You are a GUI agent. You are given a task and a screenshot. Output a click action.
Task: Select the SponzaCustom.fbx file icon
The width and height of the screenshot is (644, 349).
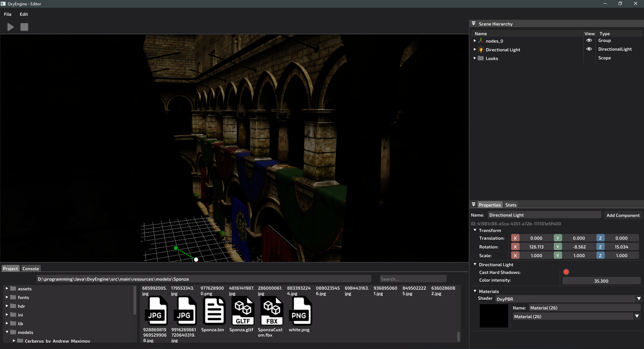coord(272,311)
